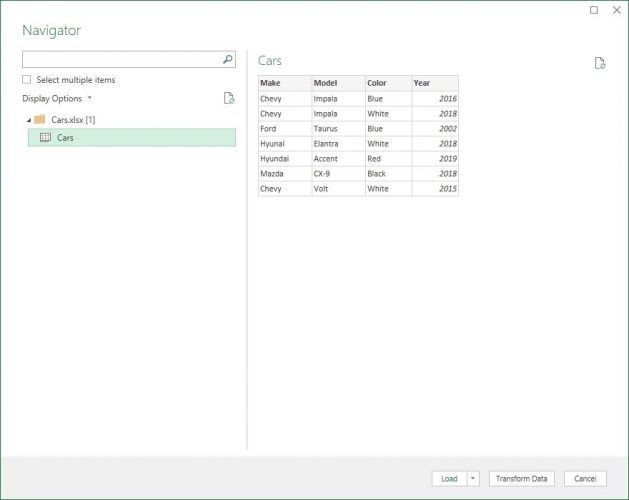The height and width of the screenshot is (500, 629).
Task: Click the Year column header
Action: (435, 83)
